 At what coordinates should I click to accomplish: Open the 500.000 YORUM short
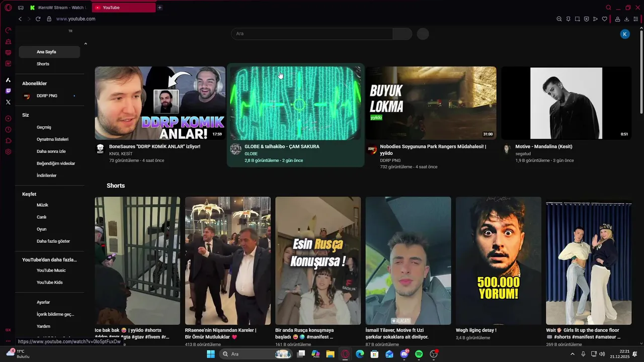tap(499, 260)
